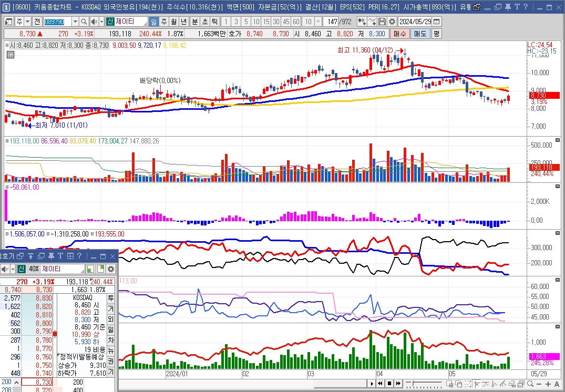565x392 pixels.
Task: Collapse the -58,061 indicator panel corner button
Action: 558,186
